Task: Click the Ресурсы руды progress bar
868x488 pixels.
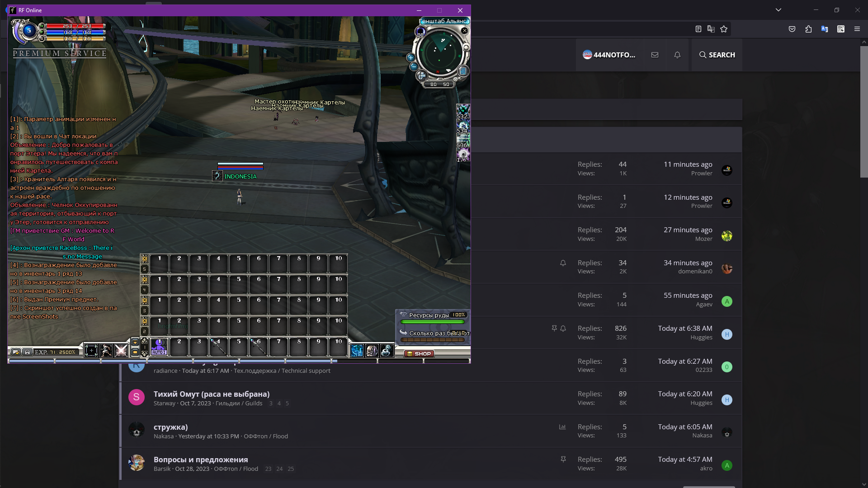Action: (433, 322)
